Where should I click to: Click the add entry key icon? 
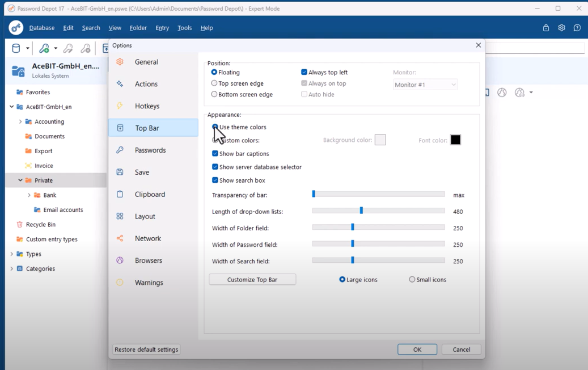(x=44, y=48)
